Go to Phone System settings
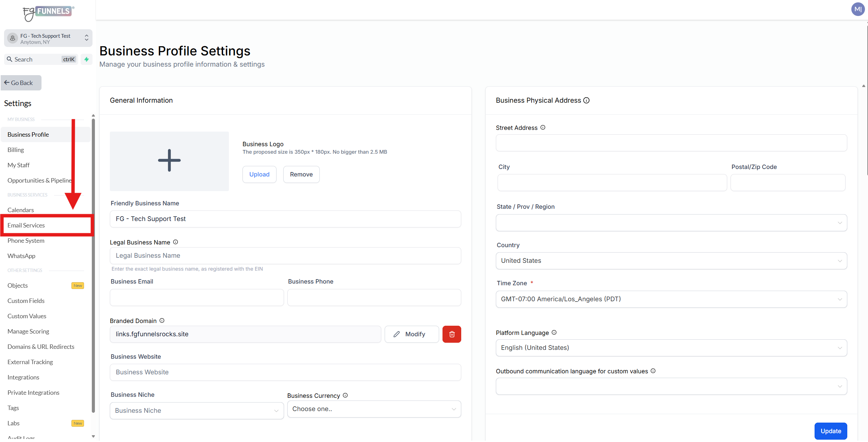The width and height of the screenshot is (868, 442). tap(26, 240)
